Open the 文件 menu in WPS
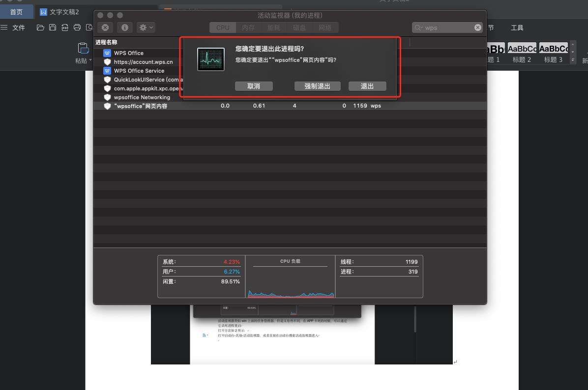 click(x=18, y=28)
